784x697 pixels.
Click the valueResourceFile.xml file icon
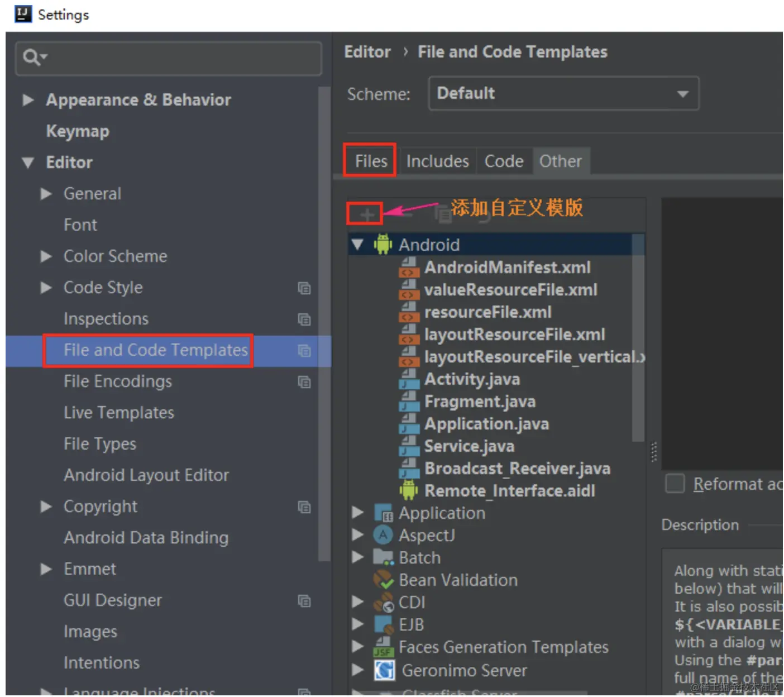(x=409, y=290)
